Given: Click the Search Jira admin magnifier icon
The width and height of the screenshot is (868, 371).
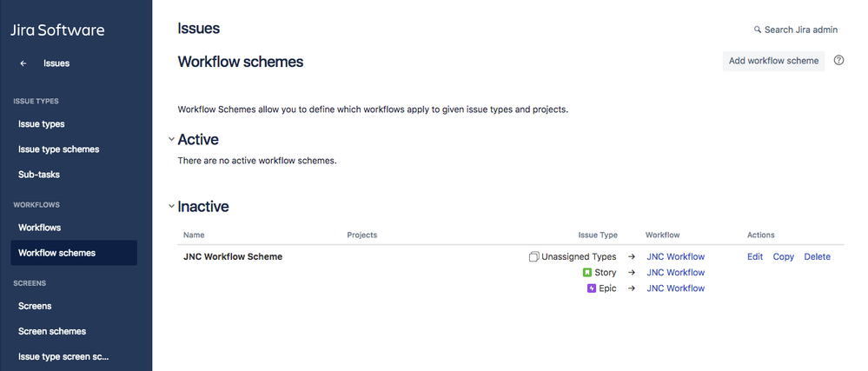Looking at the screenshot, I should (x=758, y=30).
